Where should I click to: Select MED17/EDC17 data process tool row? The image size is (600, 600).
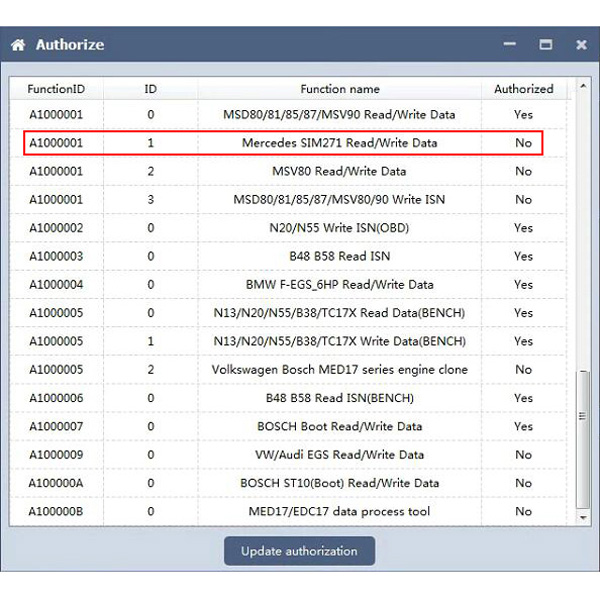[288, 511]
